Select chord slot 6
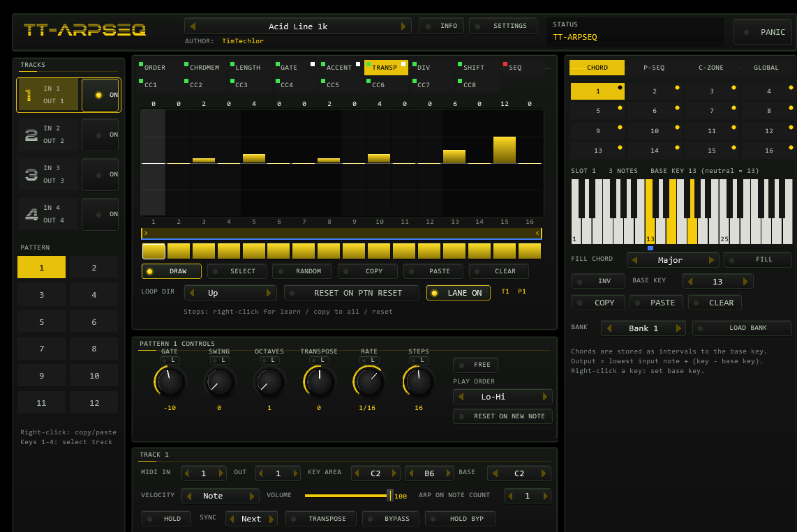Screen dimensions: 797x532 [655, 111]
